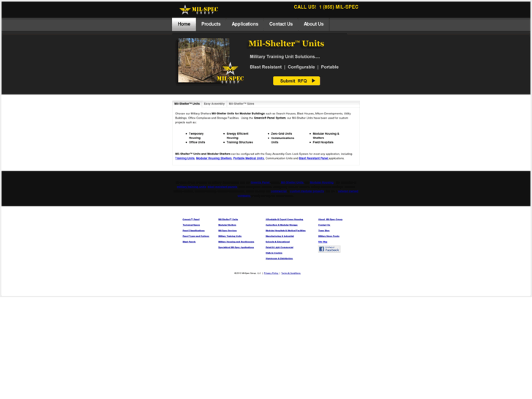Open Military News Feeds footer link
This screenshot has height=399, width=532.
coord(329,236)
